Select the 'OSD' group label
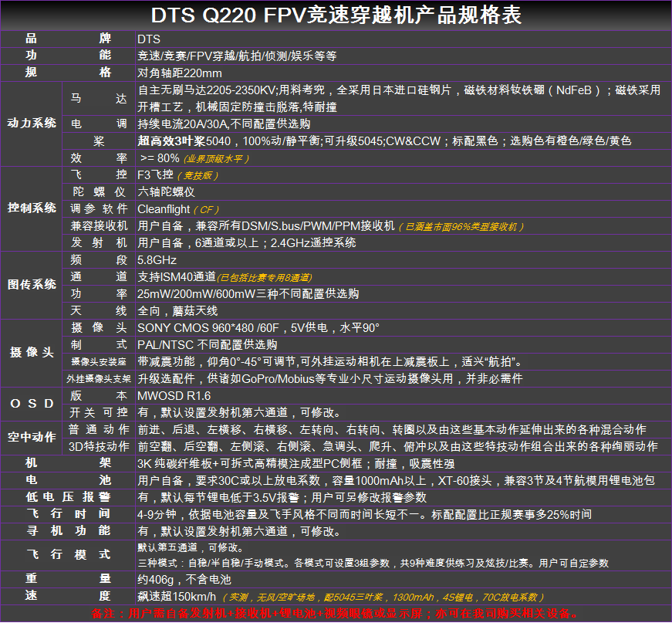The height and width of the screenshot is (623, 672). pos(32,404)
